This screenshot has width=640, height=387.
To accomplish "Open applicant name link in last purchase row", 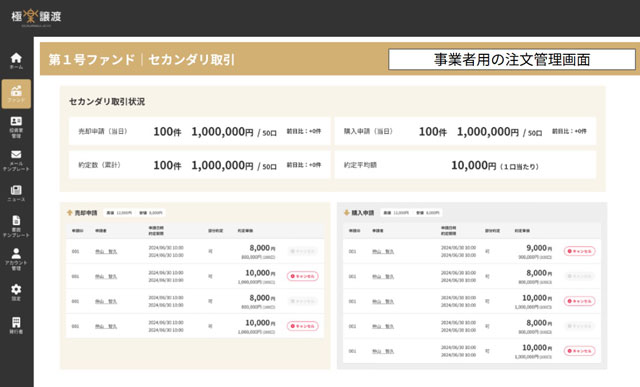I will [383, 351].
